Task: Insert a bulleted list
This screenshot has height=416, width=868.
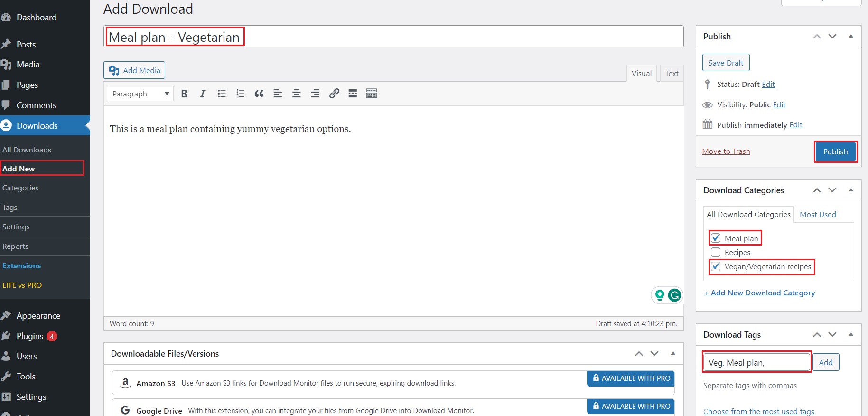Action: point(222,94)
